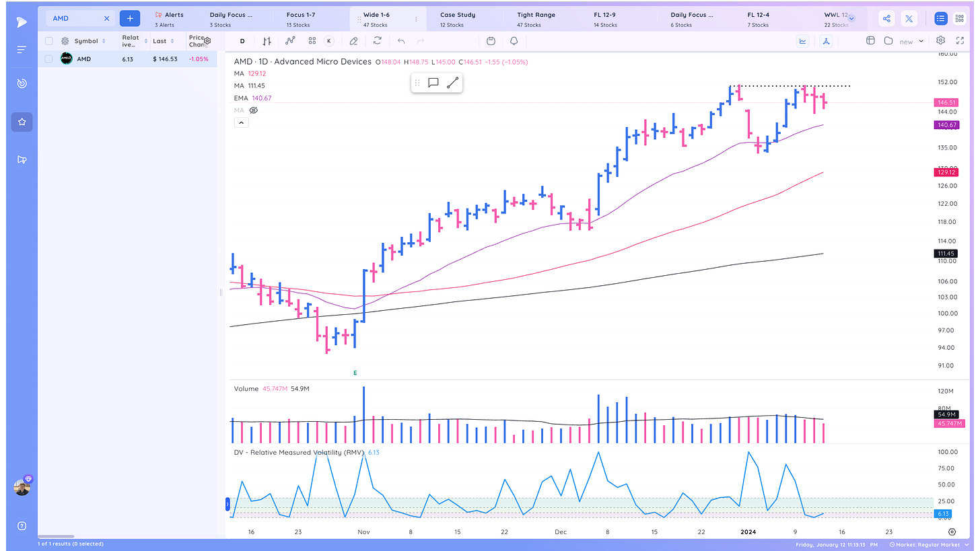
Task: Open the Alerts tab
Action: point(168,19)
